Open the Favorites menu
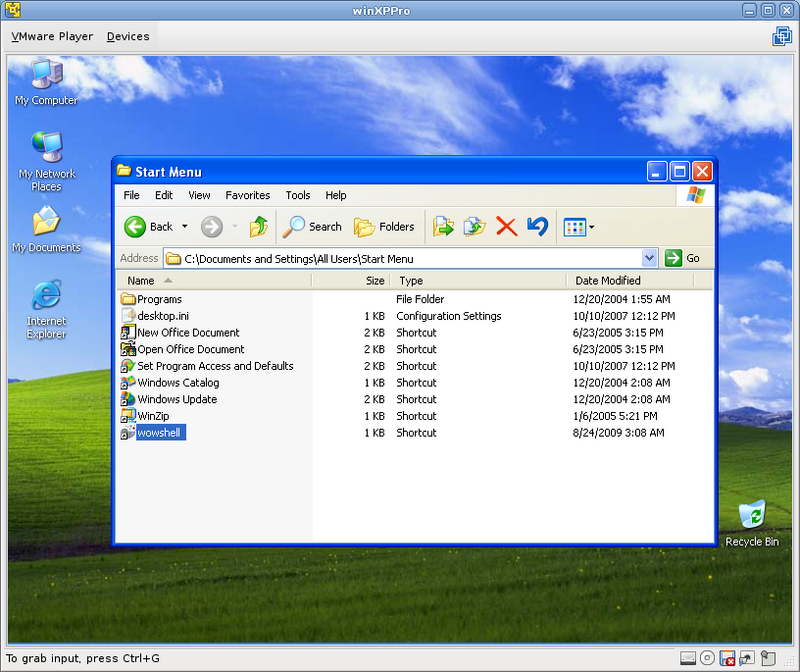The height and width of the screenshot is (672, 800). click(247, 195)
